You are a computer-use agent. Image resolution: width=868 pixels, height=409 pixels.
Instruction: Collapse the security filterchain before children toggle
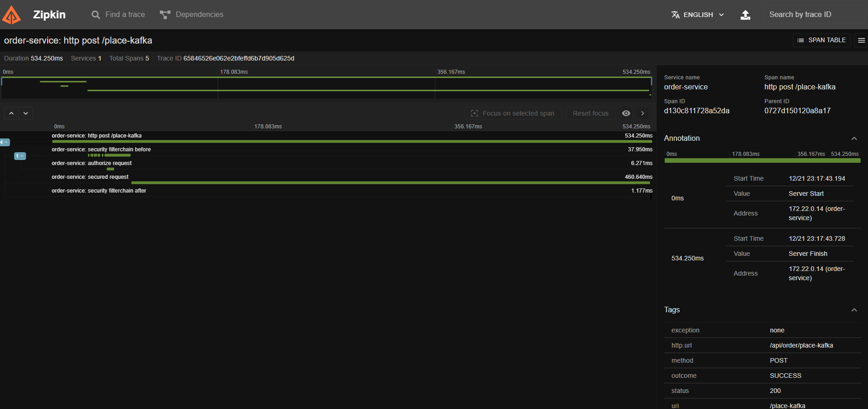pos(20,156)
